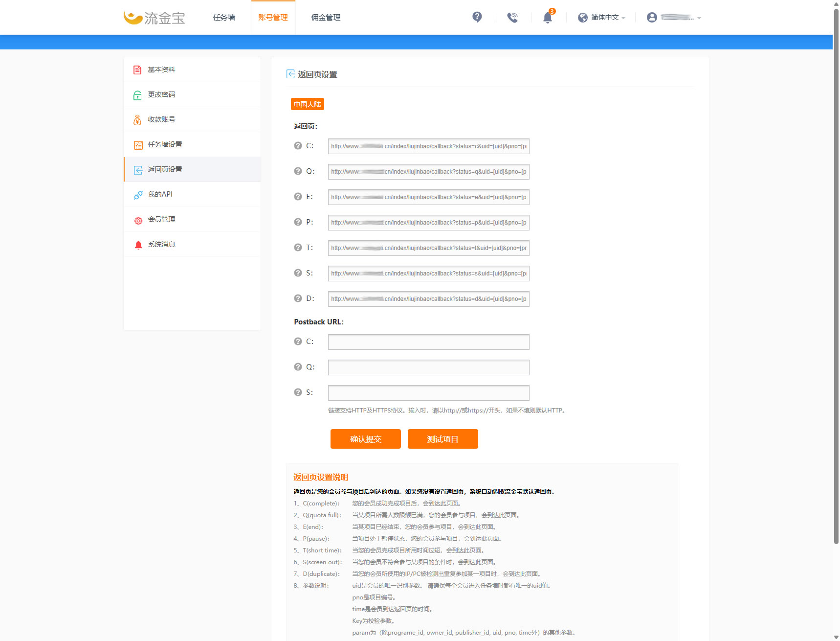Switch to the 佣金管理 tab
Viewport: 840px width, 641px height.
[x=326, y=18]
